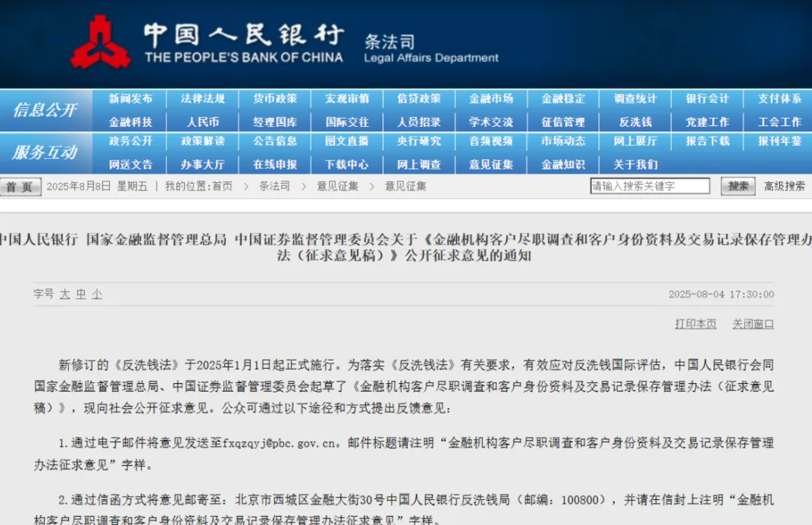Click the timestamp 2025-08-04 17:30:00
Viewport: 812px width, 525px height.
click(722, 294)
